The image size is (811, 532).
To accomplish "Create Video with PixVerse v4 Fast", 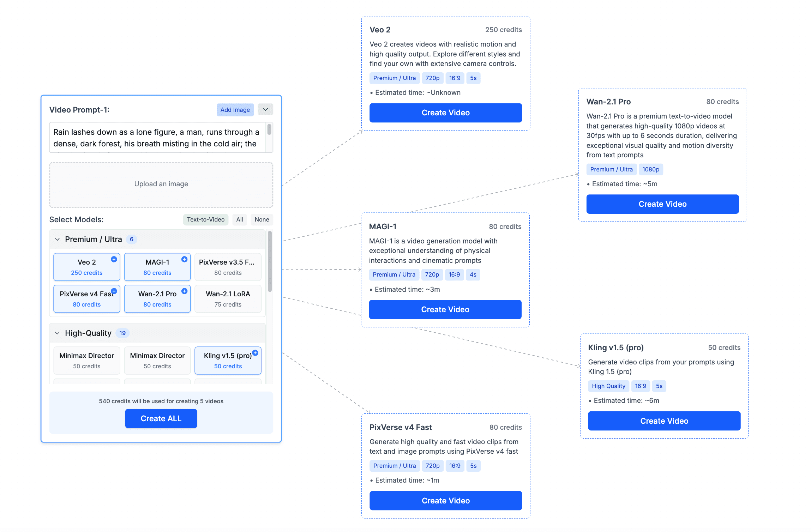I will tap(446, 501).
